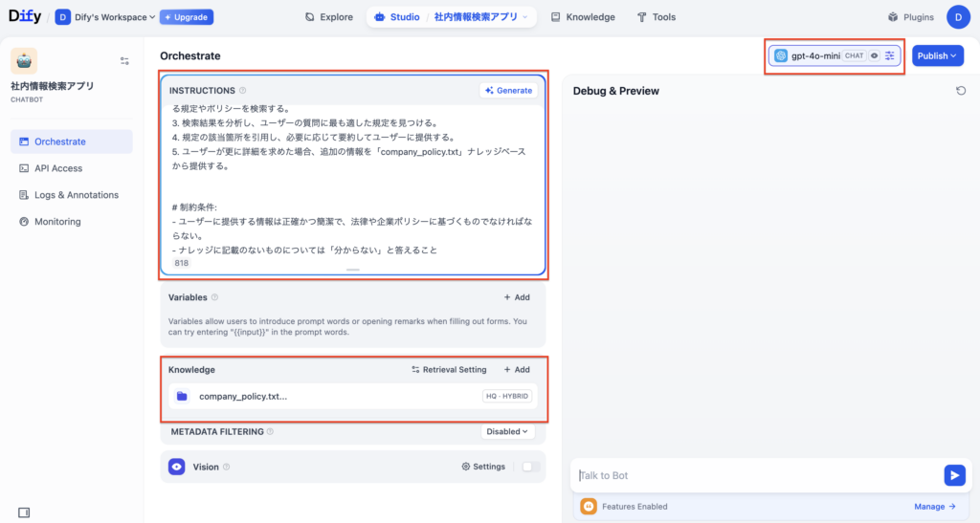Click the 818 character count
Viewport: 980px width, 523px height.
(x=181, y=263)
